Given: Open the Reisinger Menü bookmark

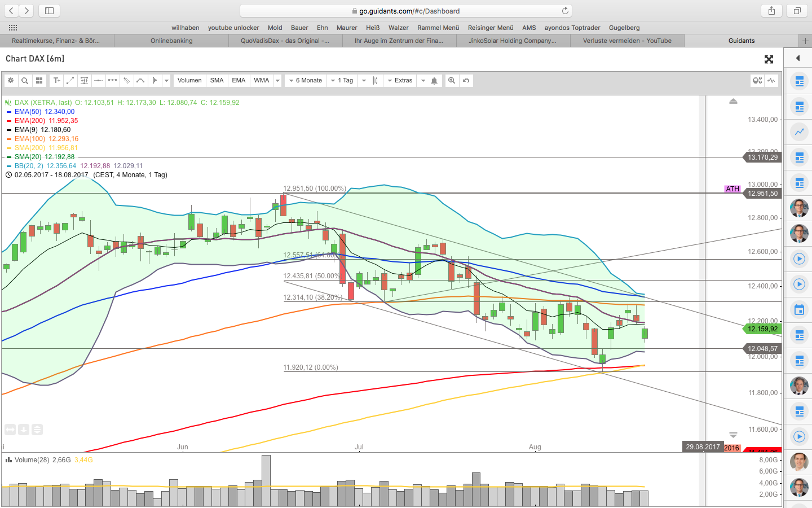Looking at the screenshot, I should (x=491, y=28).
